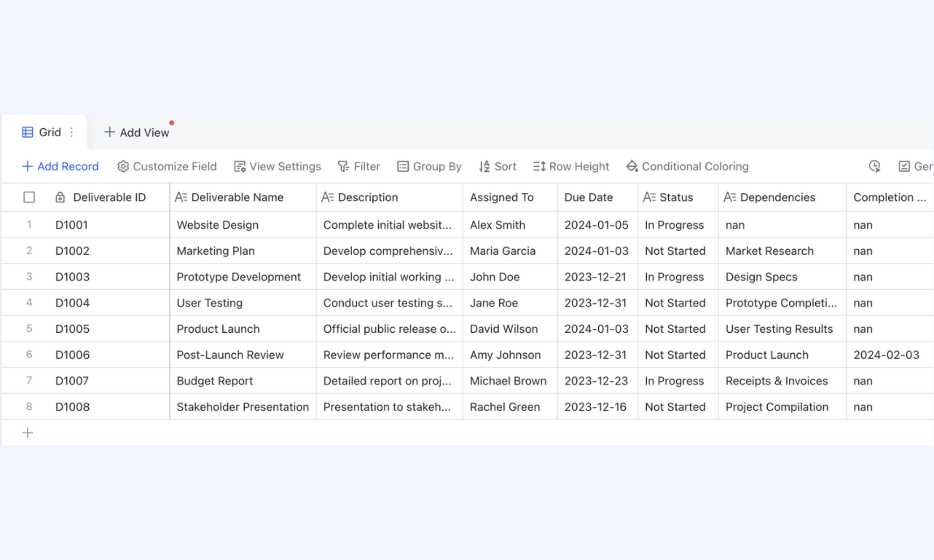Tick the select-all records checkbox

click(x=29, y=197)
